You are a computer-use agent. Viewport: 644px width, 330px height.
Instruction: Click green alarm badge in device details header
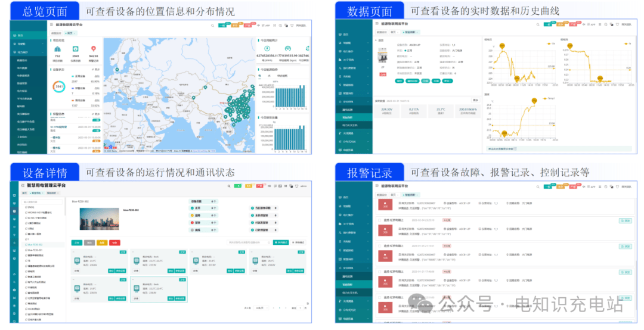tap(238, 186)
